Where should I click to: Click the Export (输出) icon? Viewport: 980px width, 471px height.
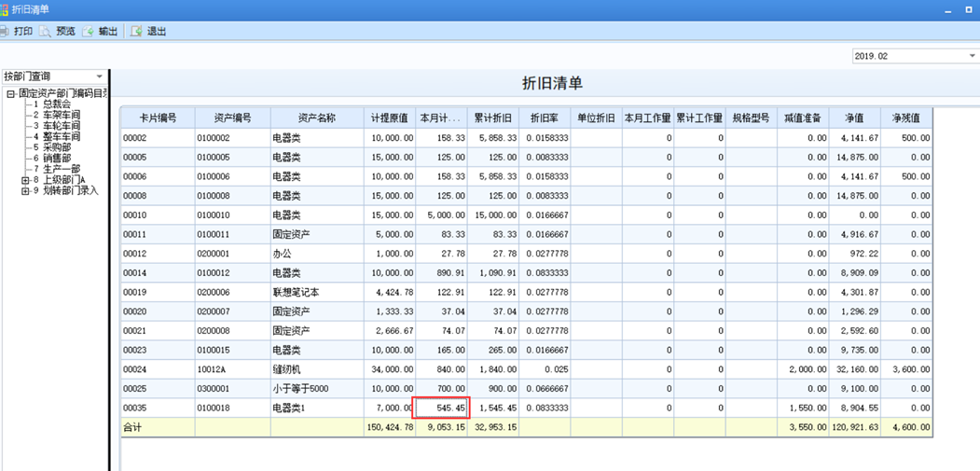[x=89, y=32]
